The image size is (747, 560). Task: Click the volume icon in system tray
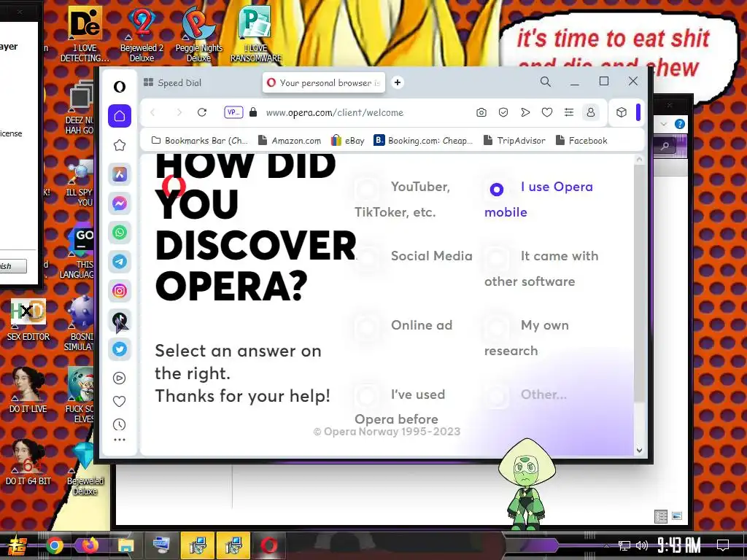click(642, 545)
